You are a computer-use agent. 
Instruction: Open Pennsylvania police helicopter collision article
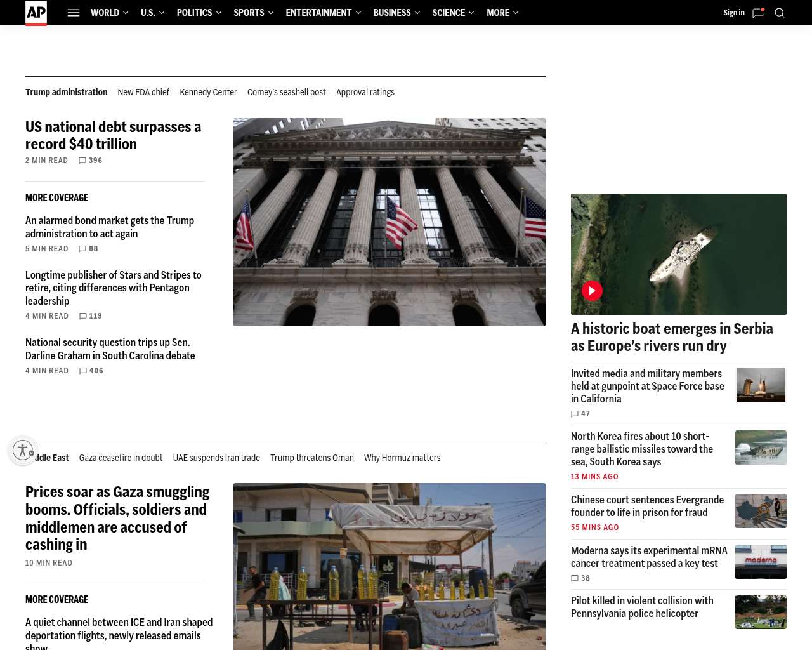pyautogui.click(x=642, y=607)
